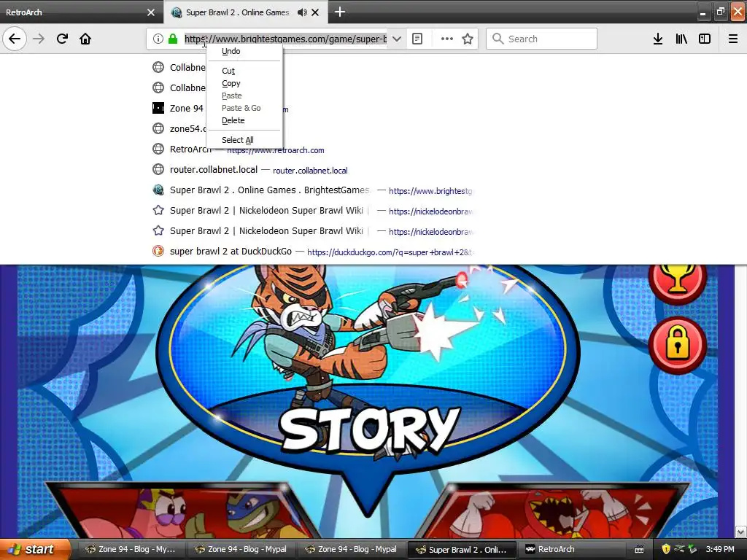Open the Home page button

[85, 39]
